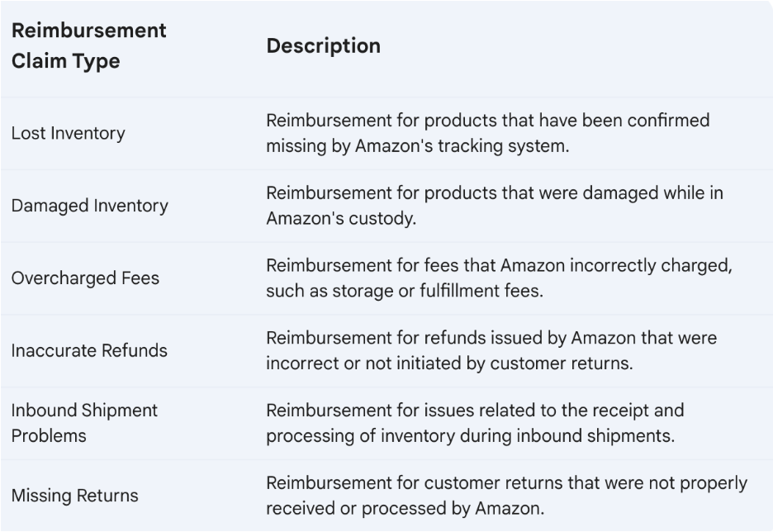Select the Lost Inventory cell
Image resolution: width=773 pixels, height=532 pixels.
point(68,133)
